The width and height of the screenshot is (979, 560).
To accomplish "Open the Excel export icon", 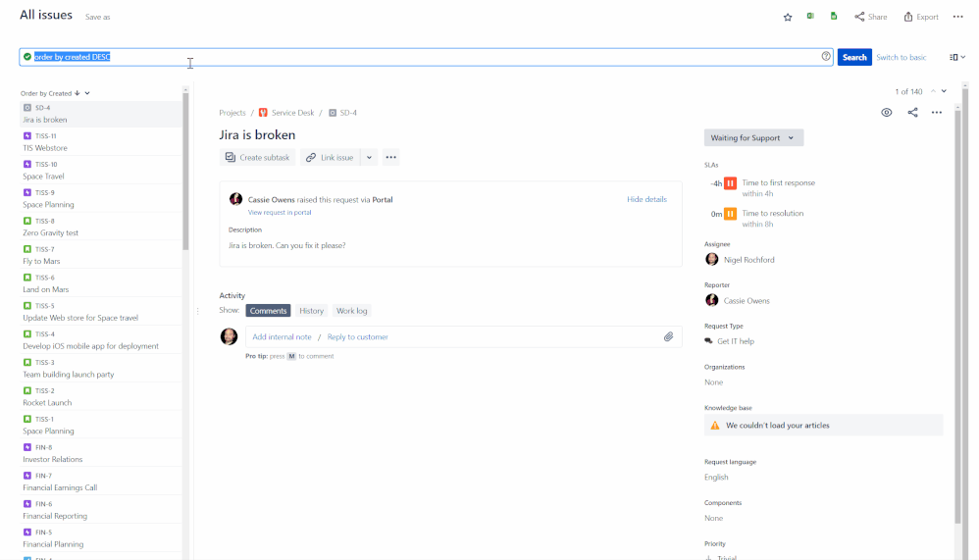I will 810,17.
